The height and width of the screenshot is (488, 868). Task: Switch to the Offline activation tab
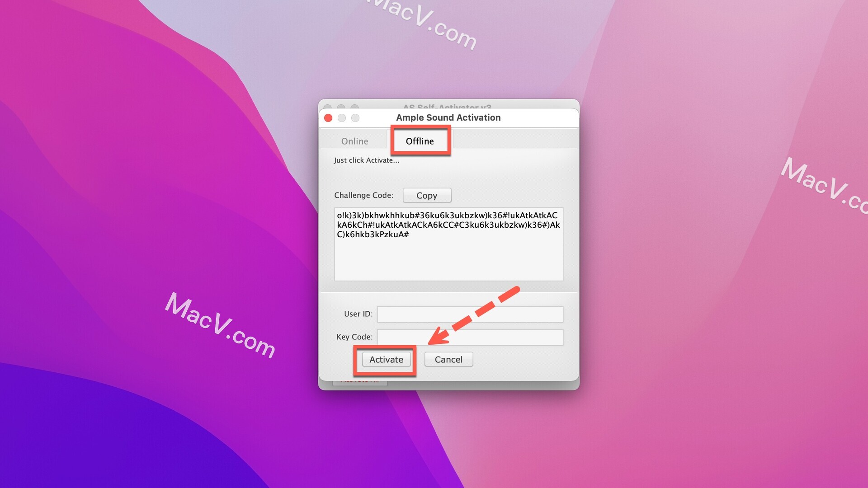(419, 141)
